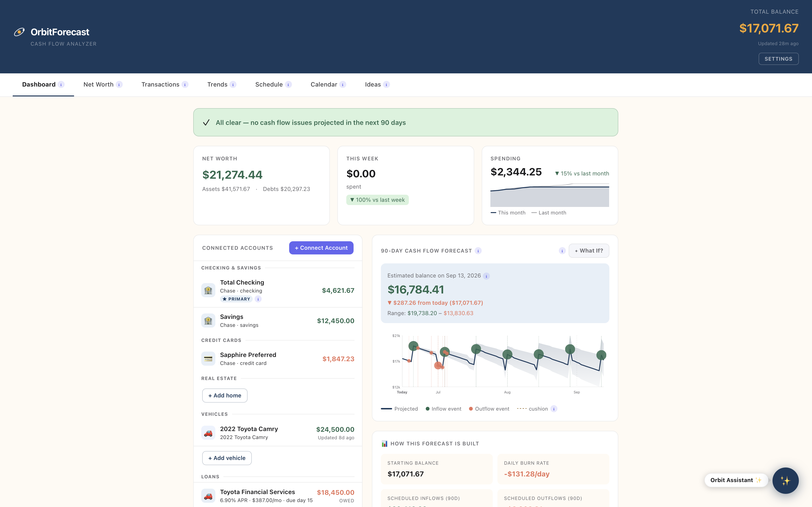Viewport: 812px width, 507px height.
Task: Click info icon left of What If button
Action: [562, 251]
